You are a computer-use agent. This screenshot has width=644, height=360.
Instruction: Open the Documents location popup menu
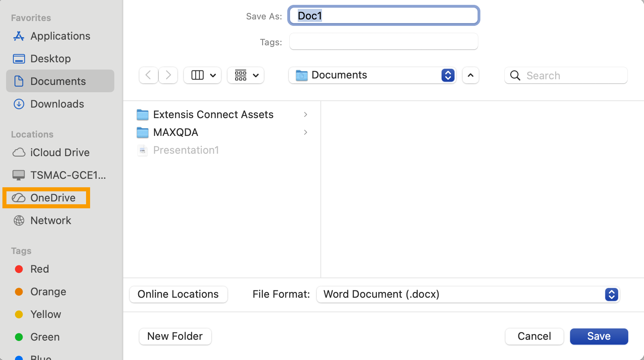pos(372,75)
